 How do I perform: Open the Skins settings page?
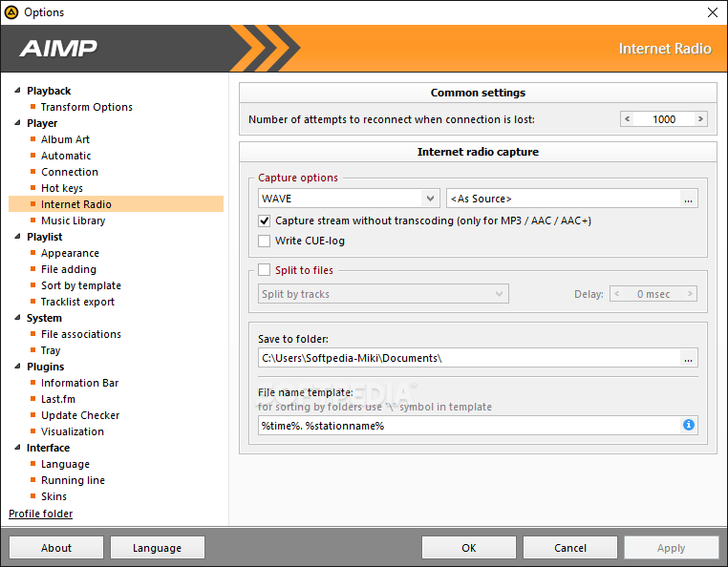tap(54, 497)
